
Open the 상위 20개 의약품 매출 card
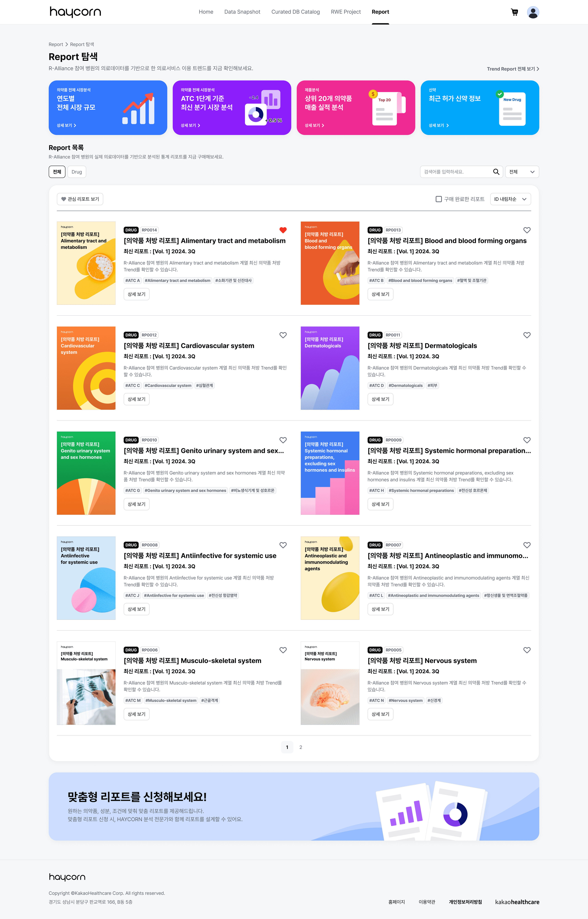click(356, 107)
